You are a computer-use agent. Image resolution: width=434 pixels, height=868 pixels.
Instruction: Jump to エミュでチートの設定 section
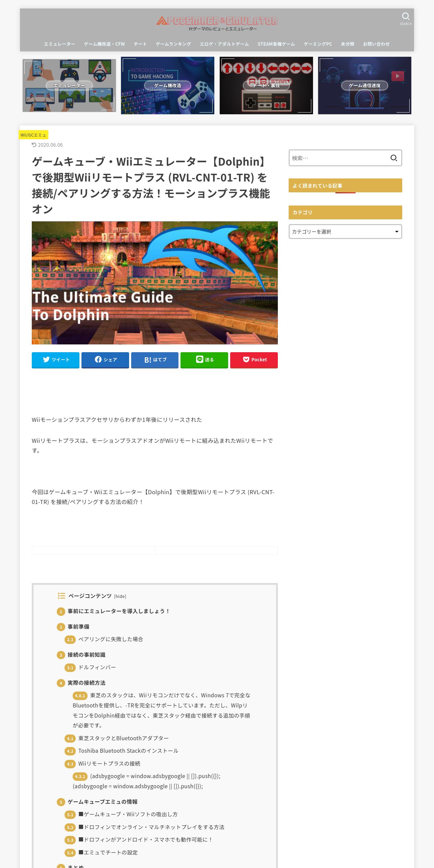pos(108,852)
